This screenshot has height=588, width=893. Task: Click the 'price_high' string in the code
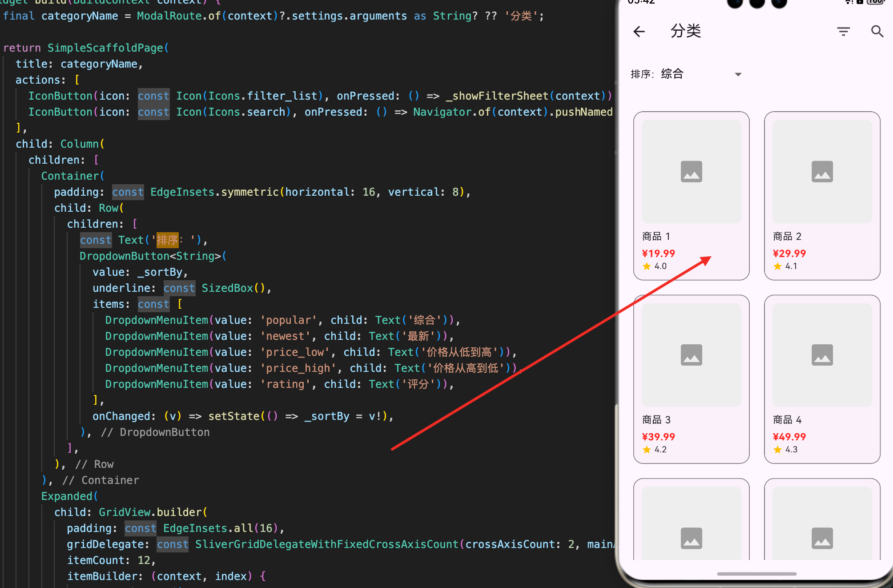pos(298,368)
